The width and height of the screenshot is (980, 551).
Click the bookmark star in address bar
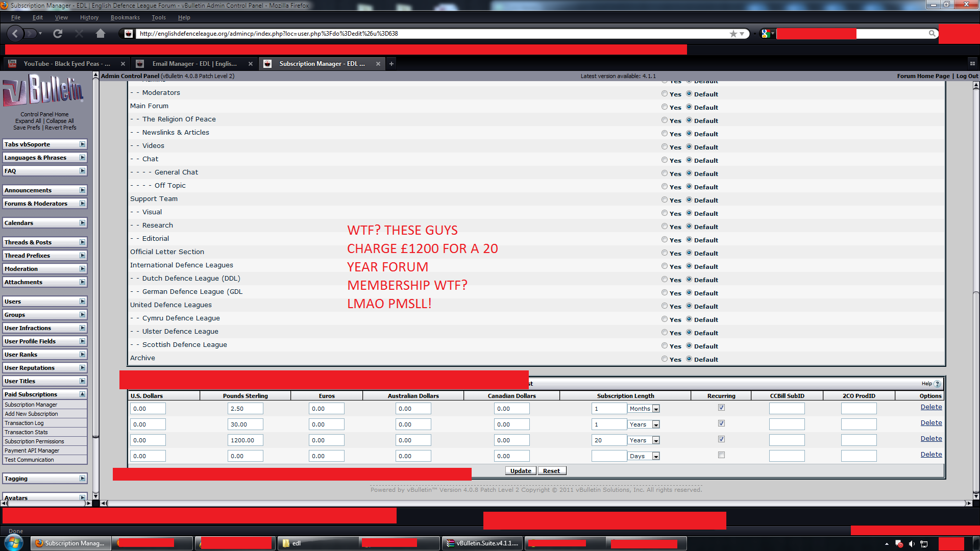[733, 34]
